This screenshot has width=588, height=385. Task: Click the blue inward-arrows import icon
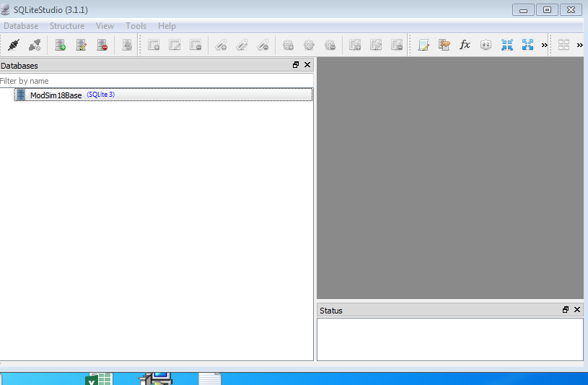coord(507,45)
